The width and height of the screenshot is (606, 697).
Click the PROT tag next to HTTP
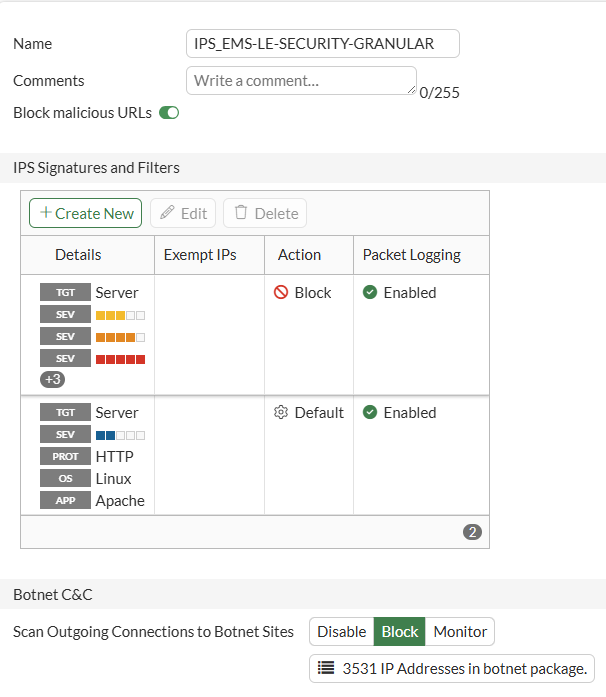coord(65,457)
